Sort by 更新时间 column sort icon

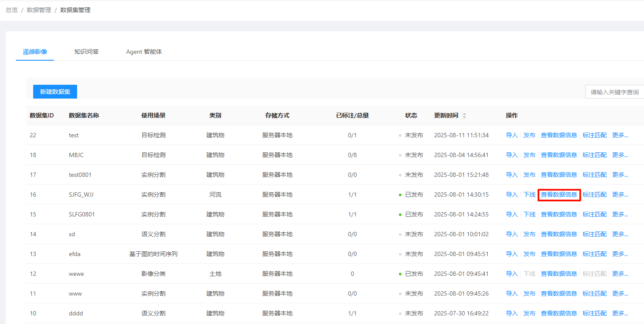[464, 116]
